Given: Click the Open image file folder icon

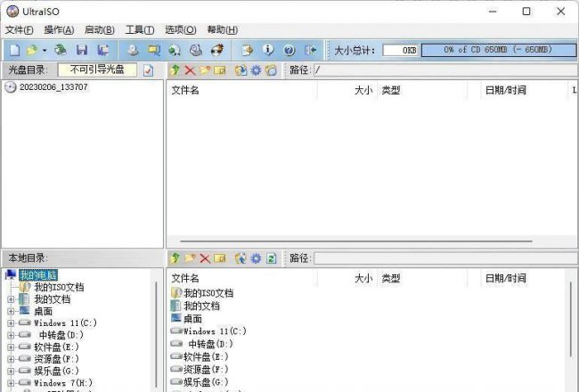Looking at the screenshot, I should (x=32, y=50).
